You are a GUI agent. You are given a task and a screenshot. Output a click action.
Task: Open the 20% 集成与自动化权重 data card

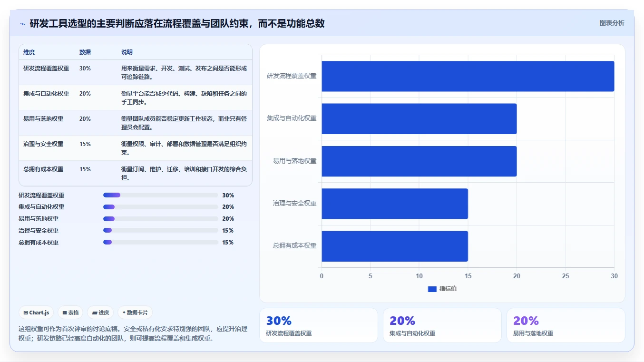[442, 325]
